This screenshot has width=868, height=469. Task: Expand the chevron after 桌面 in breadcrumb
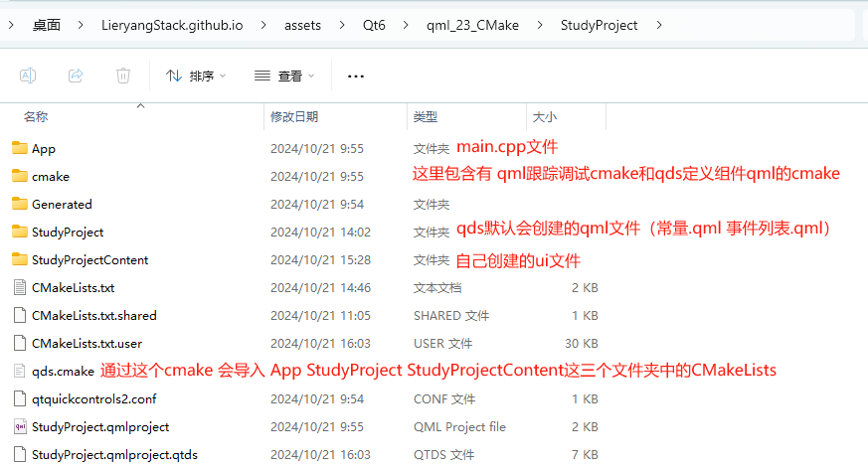pyautogui.click(x=81, y=25)
